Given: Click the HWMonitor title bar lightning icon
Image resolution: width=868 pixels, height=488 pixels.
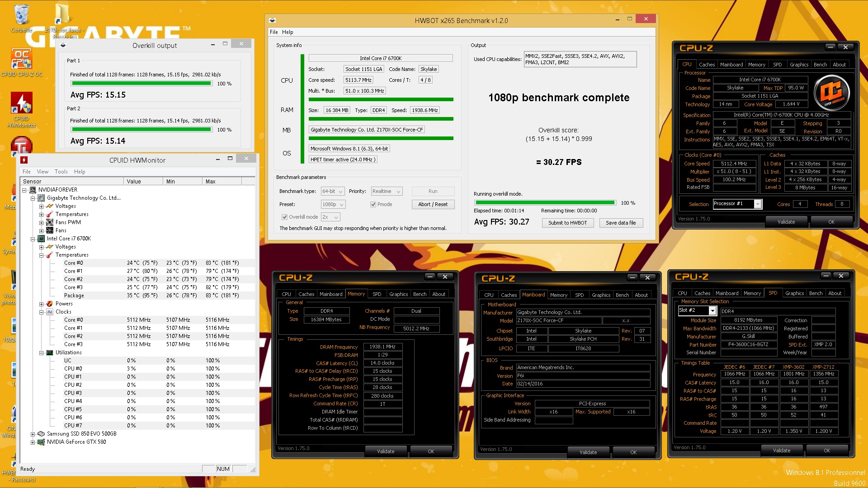Looking at the screenshot, I should [x=24, y=160].
